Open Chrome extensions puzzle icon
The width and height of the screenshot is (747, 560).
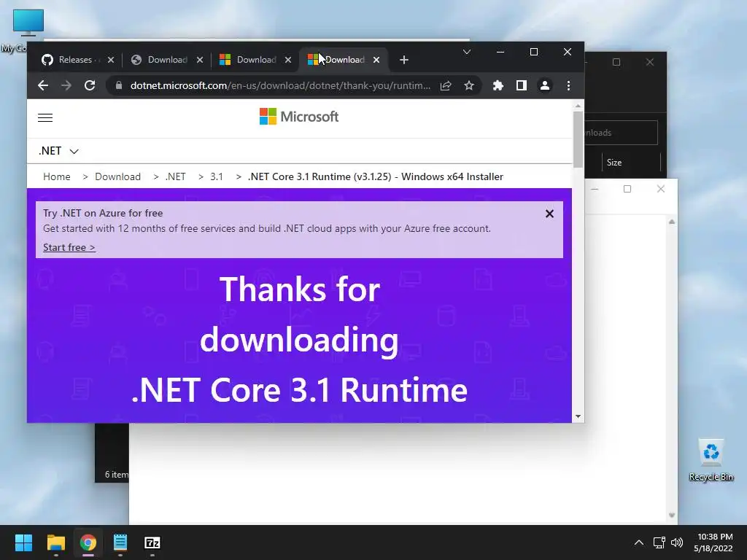click(498, 86)
